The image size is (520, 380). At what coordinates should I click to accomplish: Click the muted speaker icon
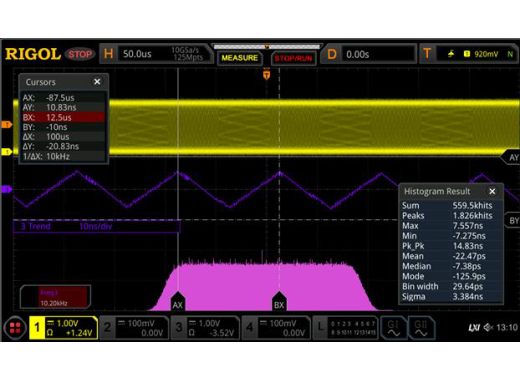point(488,328)
